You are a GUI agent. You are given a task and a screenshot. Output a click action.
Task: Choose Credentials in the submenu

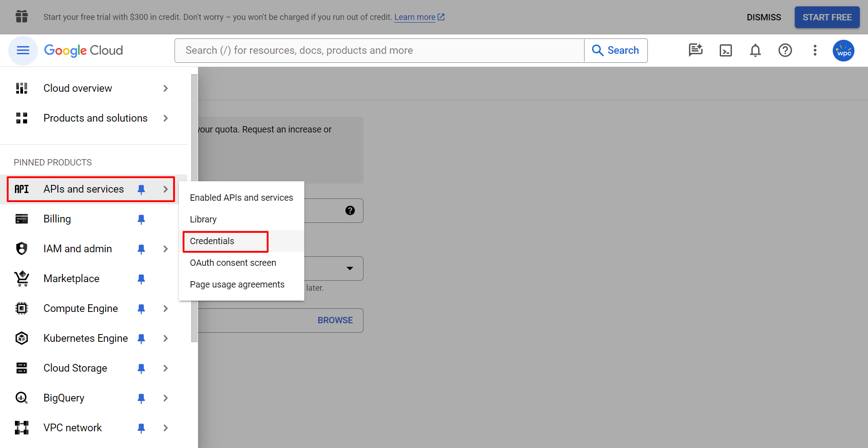pyautogui.click(x=241, y=241)
